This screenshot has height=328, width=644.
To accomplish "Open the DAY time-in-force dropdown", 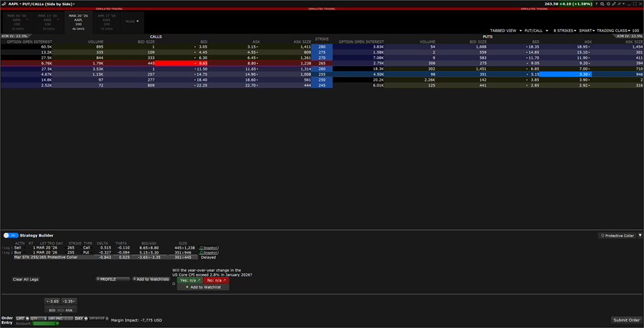I will (81, 318).
